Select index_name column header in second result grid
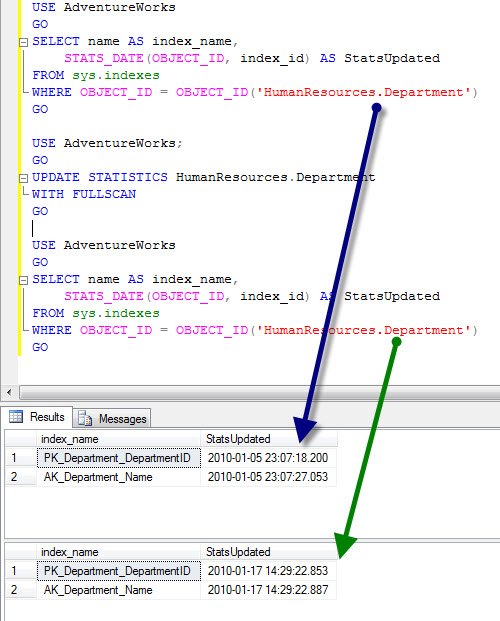Viewport: 500px width, 621px height. click(118, 552)
